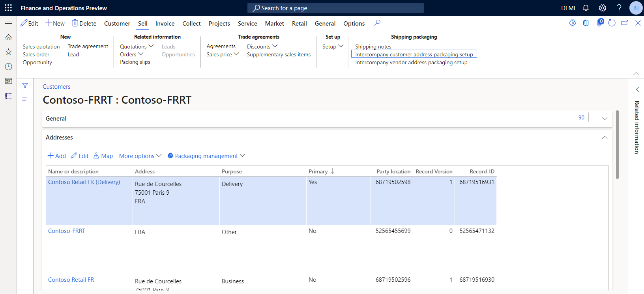Open in new window icon

[625, 23]
